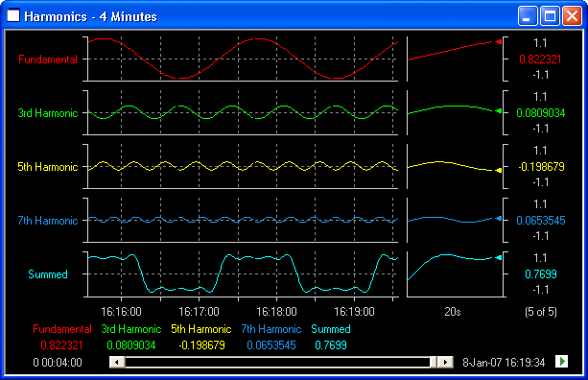The image size is (588, 380).
Task: Minimize the Harmonics window
Action: (x=527, y=15)
